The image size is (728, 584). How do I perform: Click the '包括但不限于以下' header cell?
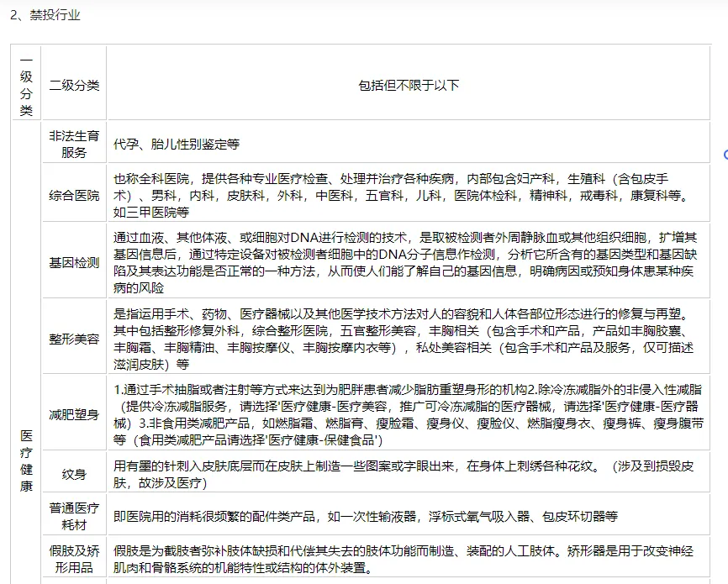pos(409,83)
